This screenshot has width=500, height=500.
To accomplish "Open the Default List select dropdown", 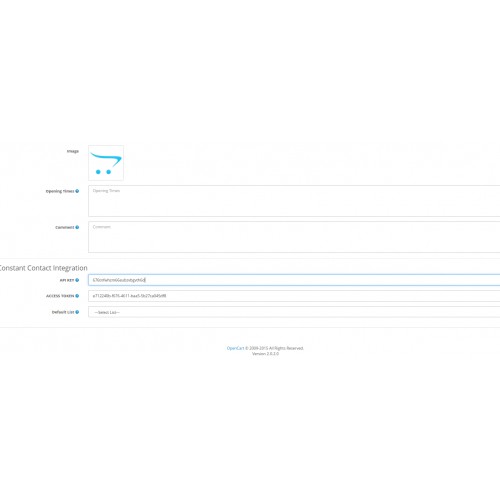I will click(x=294, y=312).
